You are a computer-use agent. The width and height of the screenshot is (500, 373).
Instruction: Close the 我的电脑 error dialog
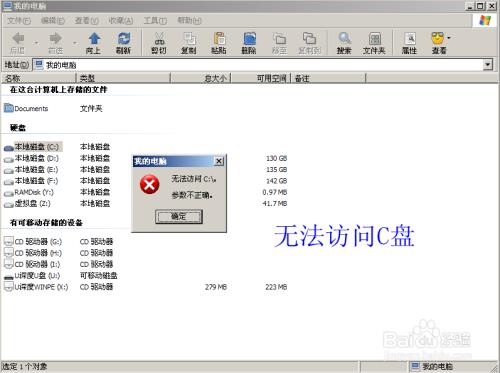(x=219, y=162)
